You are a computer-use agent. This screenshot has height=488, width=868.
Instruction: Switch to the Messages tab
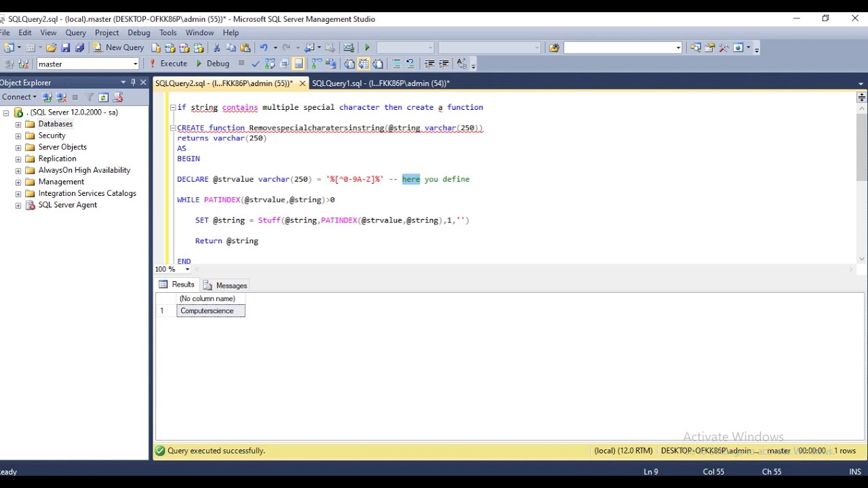coord(225,285)
